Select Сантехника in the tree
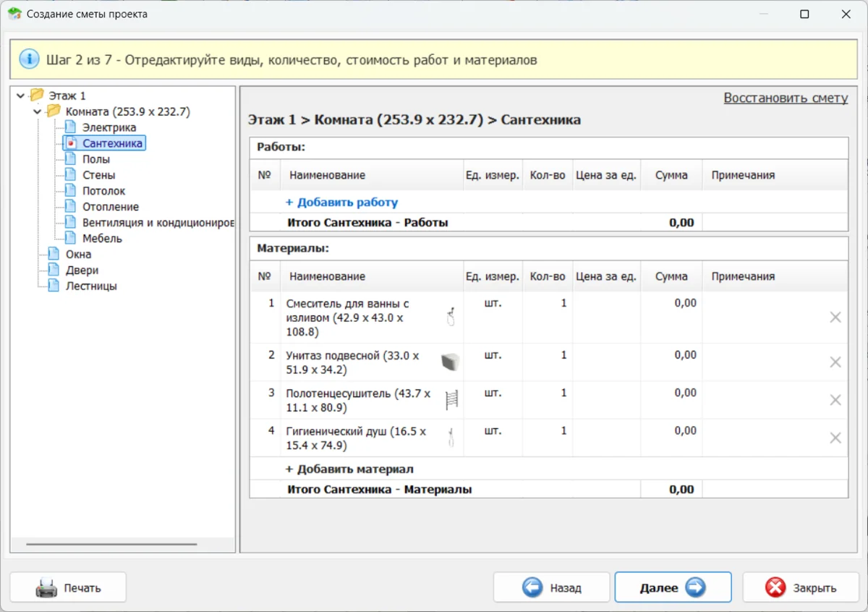The height and width of the screenshot is (612, 868). pyautogui.click(x=112, y=143)
